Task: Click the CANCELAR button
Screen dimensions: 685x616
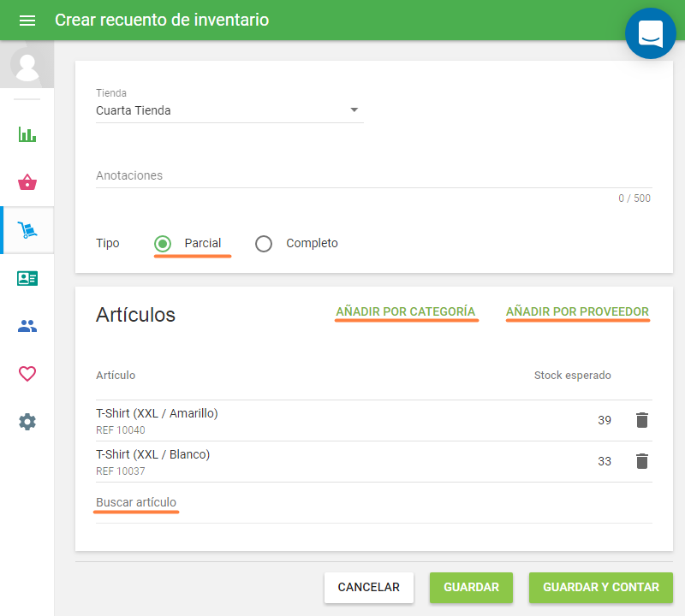Action: point(369,588)
